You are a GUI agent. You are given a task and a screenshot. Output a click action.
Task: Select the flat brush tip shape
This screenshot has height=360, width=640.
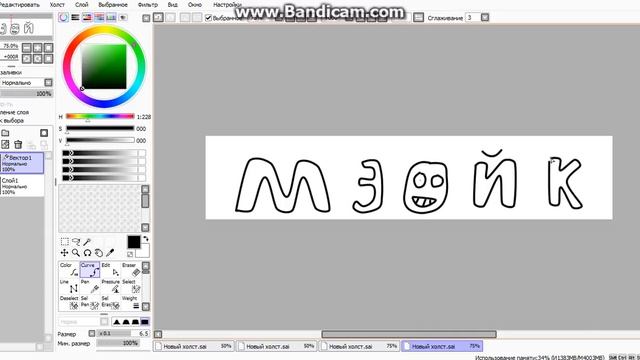coord(144,322)
